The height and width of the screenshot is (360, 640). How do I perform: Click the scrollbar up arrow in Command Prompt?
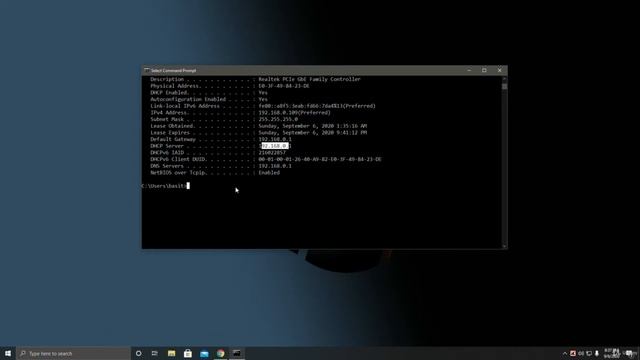point(504,78)
